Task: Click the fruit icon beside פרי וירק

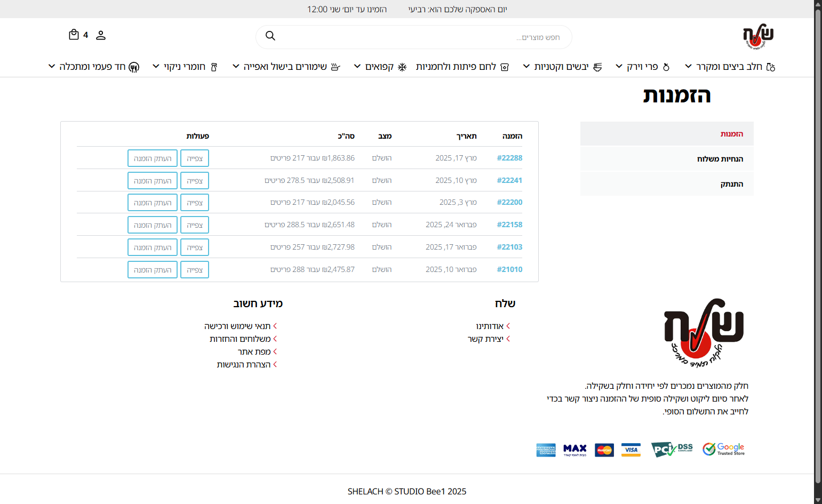Action: [x=666, y=67]
